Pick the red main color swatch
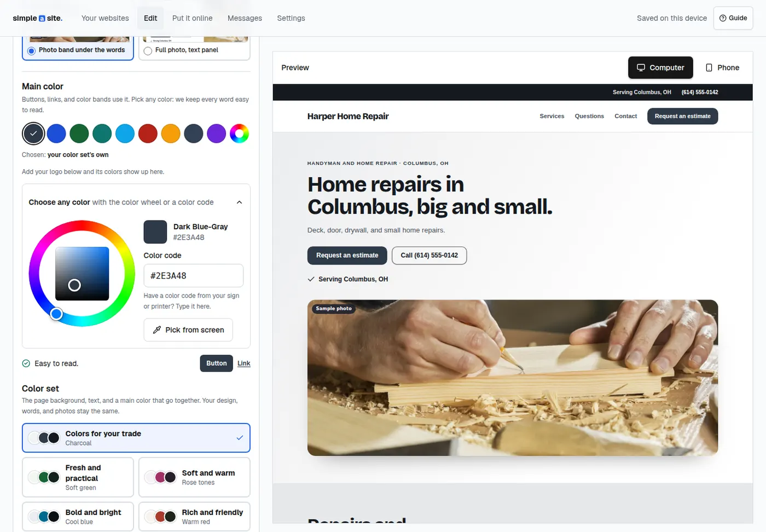Screen dimensions: 766x532 click(x=148, y=134)
